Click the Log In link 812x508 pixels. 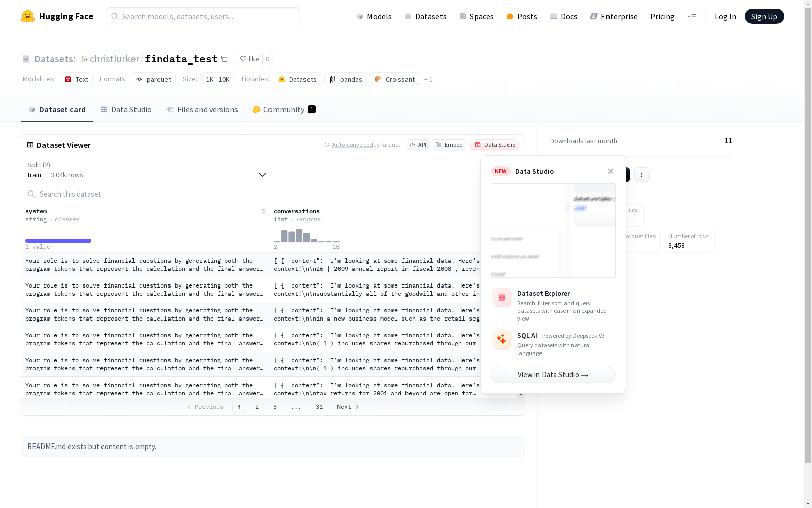click(x=725, y=16)
